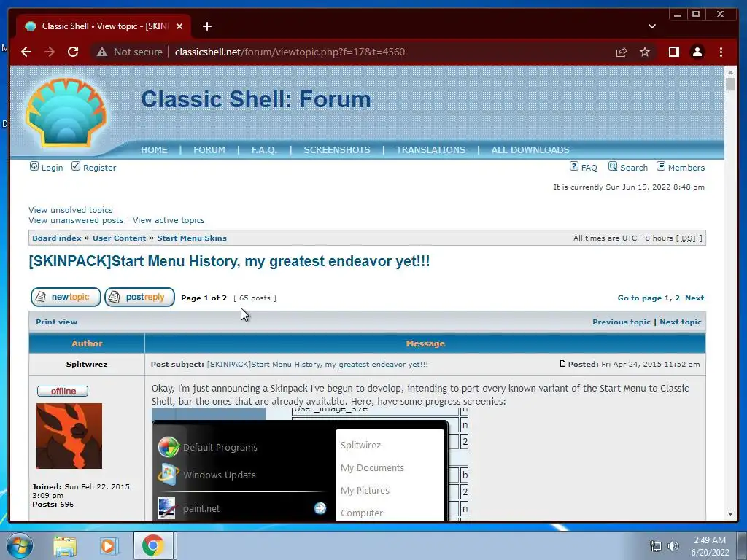This screenshot has width=747, height=560.
Task: Open View unanswered posts
Action: [x=76, y=220]
